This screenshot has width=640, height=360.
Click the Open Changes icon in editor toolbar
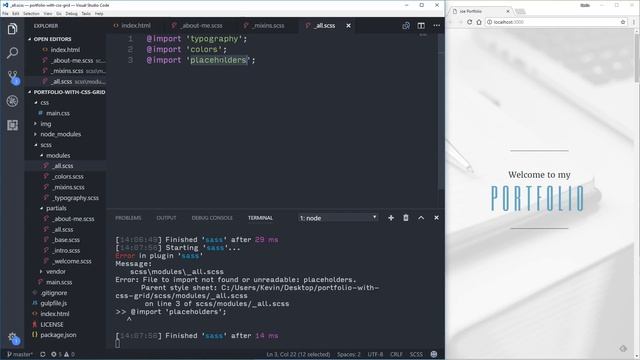click(x=406, y=26)
